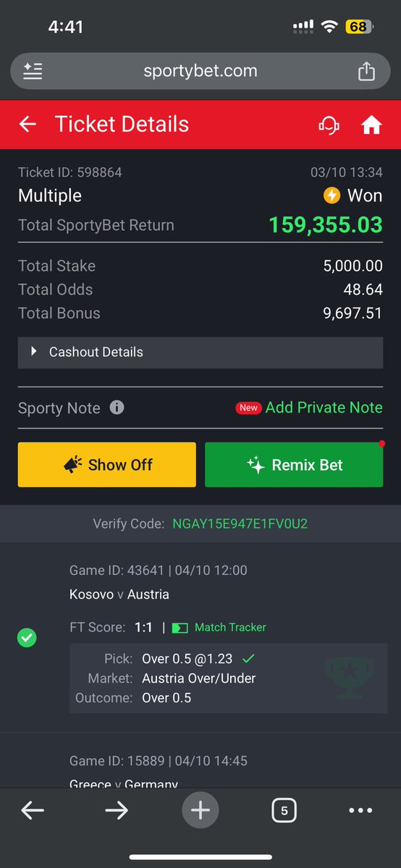
Task: Tap the lightning bolt Won status icon
Action: click(x=332, y=195)
